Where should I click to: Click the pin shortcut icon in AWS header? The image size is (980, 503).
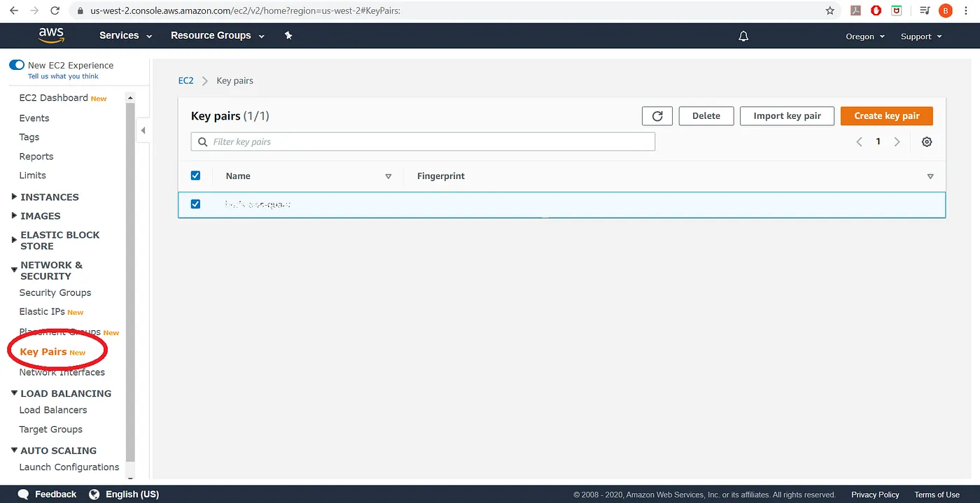(288, 36)
